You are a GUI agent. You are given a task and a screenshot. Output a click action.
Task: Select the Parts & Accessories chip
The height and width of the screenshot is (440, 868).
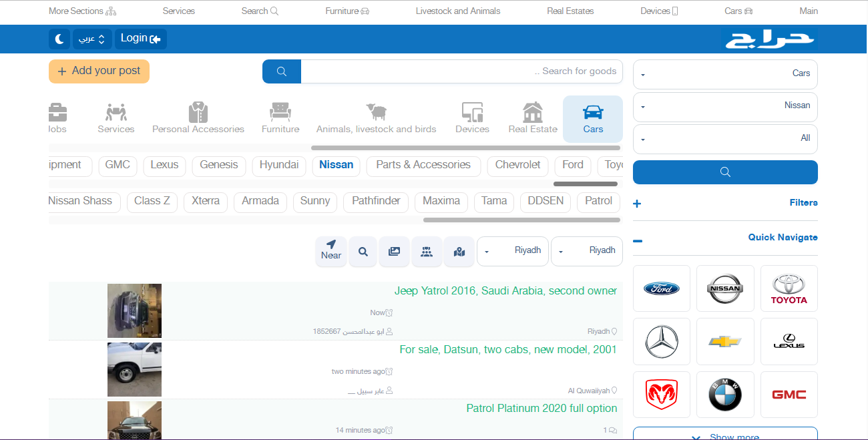(423, 166)
